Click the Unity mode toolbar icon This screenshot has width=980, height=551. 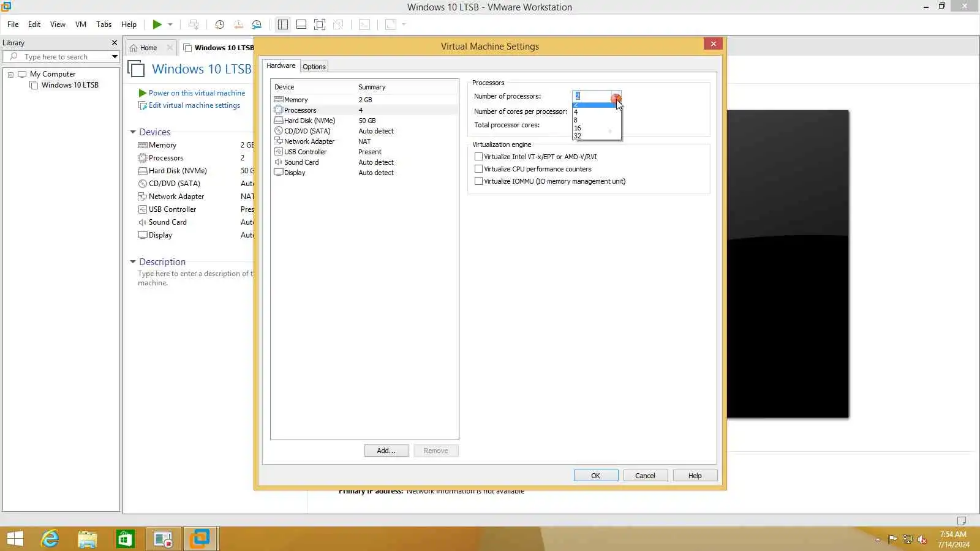coord(338,24)
